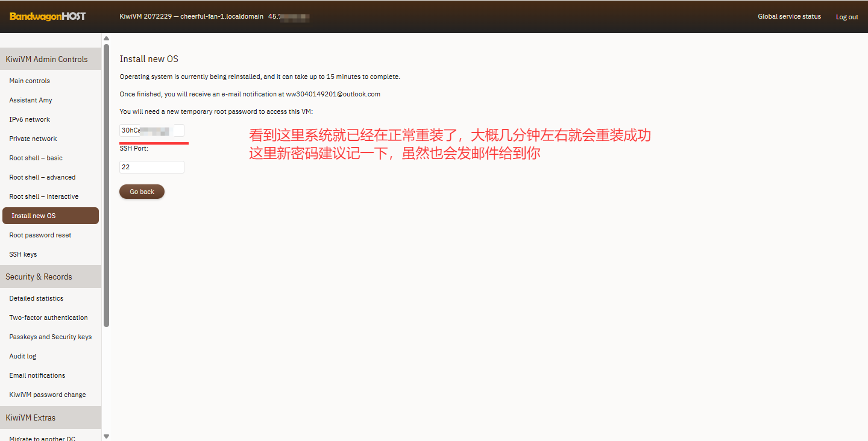
Task: Open Root password reset page
Action: pos(40,235)
